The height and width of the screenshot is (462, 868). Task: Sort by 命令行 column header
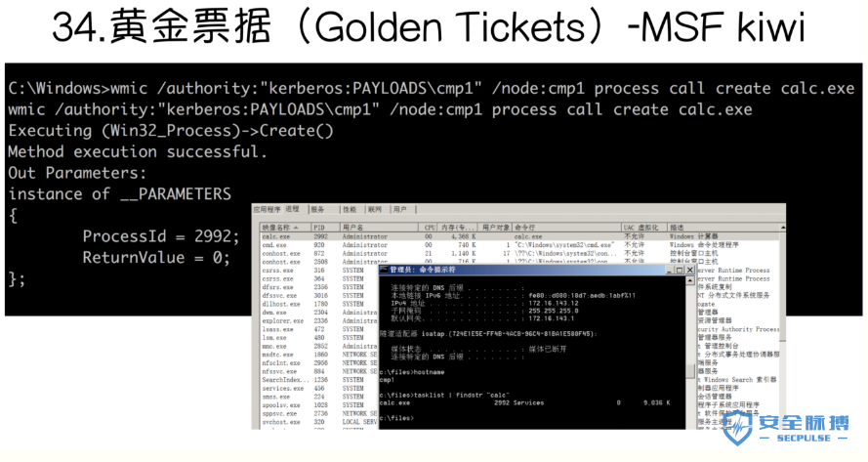tap(566, 228)
